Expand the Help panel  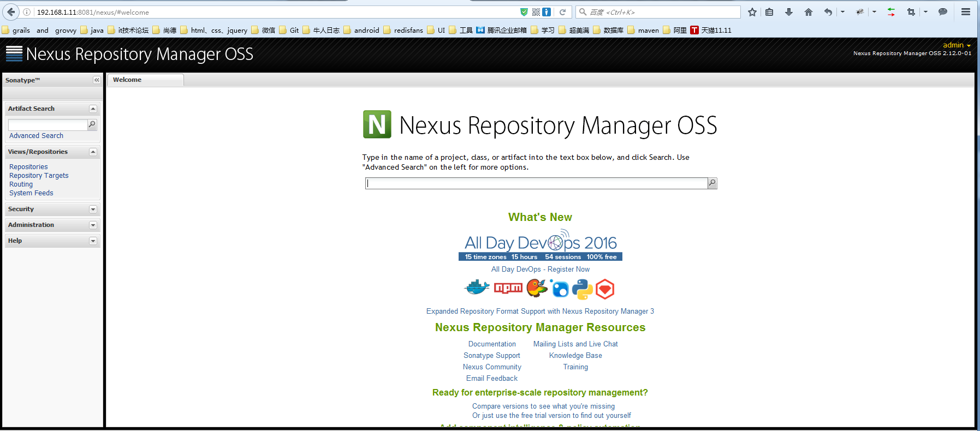coord(93,241)
